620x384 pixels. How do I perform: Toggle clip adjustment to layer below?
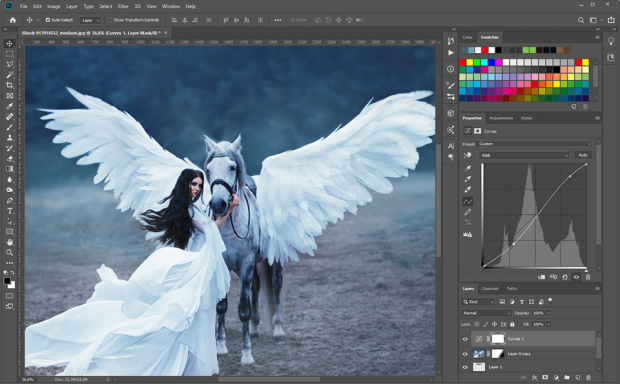542,277
